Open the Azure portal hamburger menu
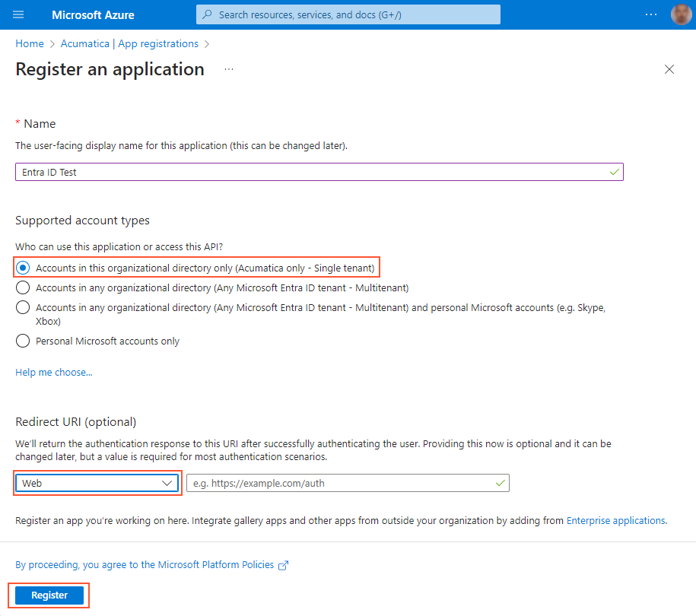The height and width of the screenshot is (616, 696). [x=18, y=14]
